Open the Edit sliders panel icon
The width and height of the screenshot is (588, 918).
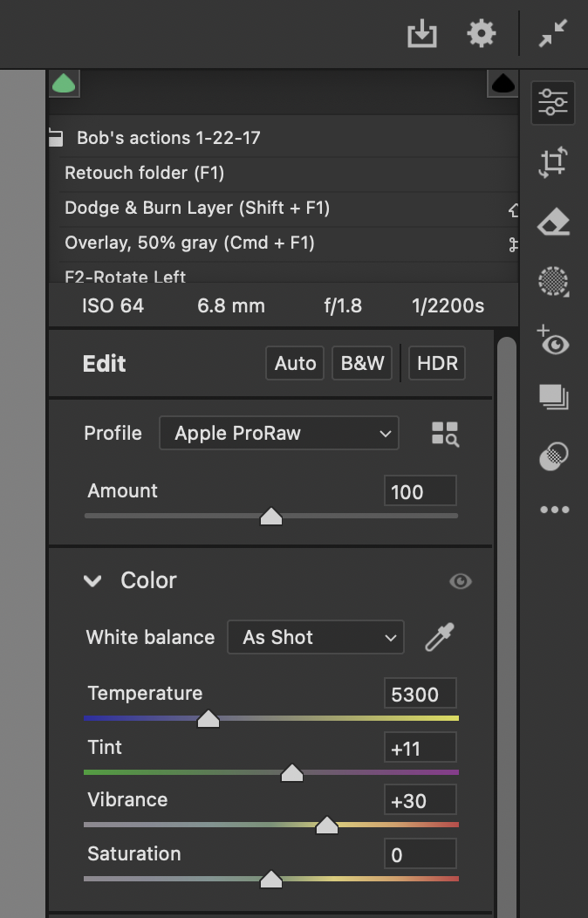553,103
